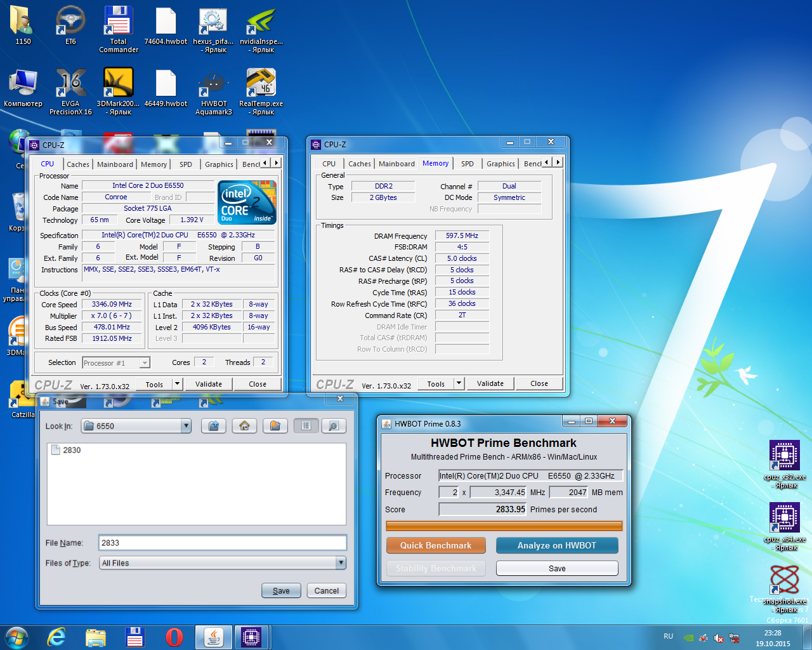Select the EVGA PrecisionX 16 icon
The height and width of the screenshot is (650, 812).
coord(70,92)
